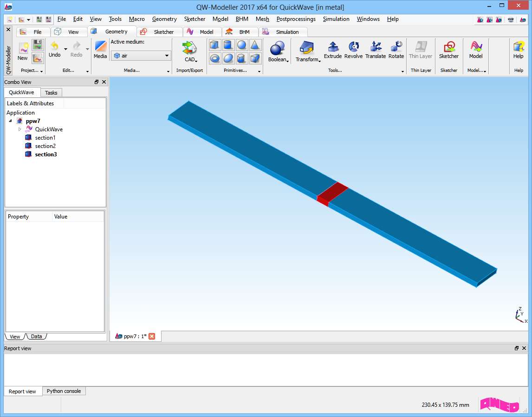This screenshot has height=417, width=532.
Task: Insert a Box primitive
Action: (214, 45)
